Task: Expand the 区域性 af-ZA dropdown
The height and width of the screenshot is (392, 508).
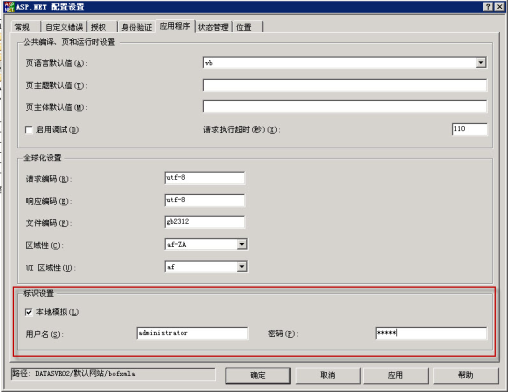Action: click(x=242, y=244)
